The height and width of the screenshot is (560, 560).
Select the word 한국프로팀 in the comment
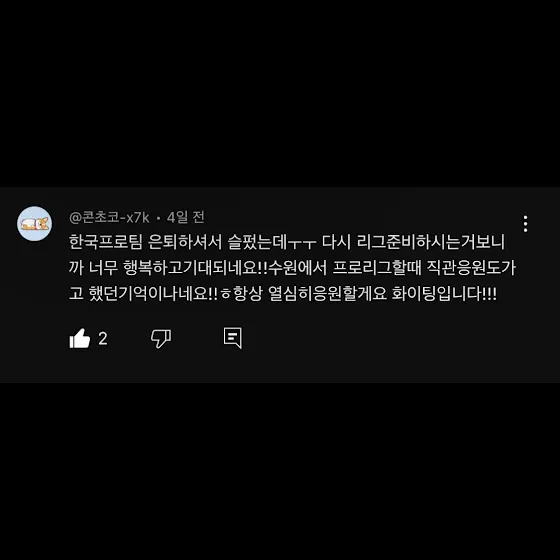tap(106, 242)
